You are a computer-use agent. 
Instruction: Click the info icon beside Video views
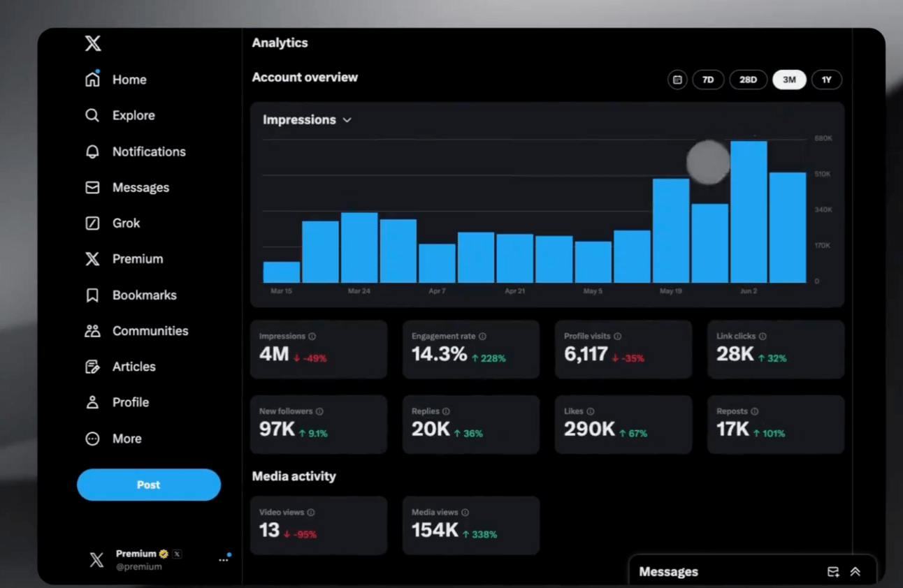tap(311, 513)
